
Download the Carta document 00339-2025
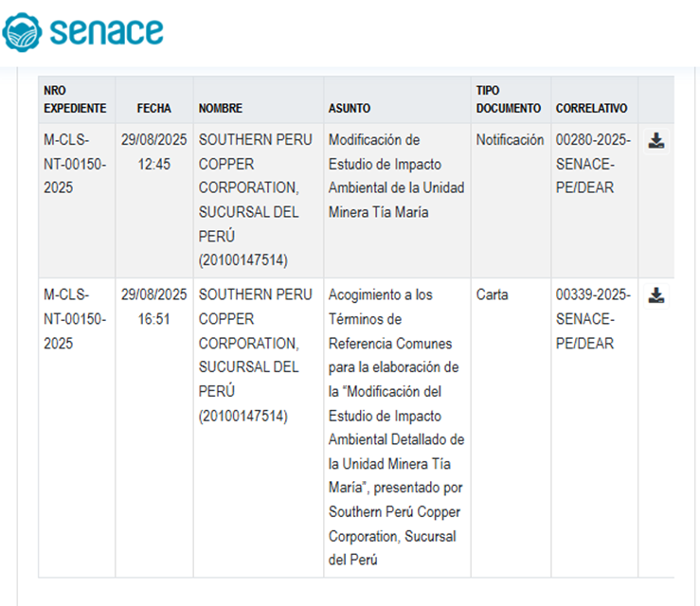(x=656, y=295)
